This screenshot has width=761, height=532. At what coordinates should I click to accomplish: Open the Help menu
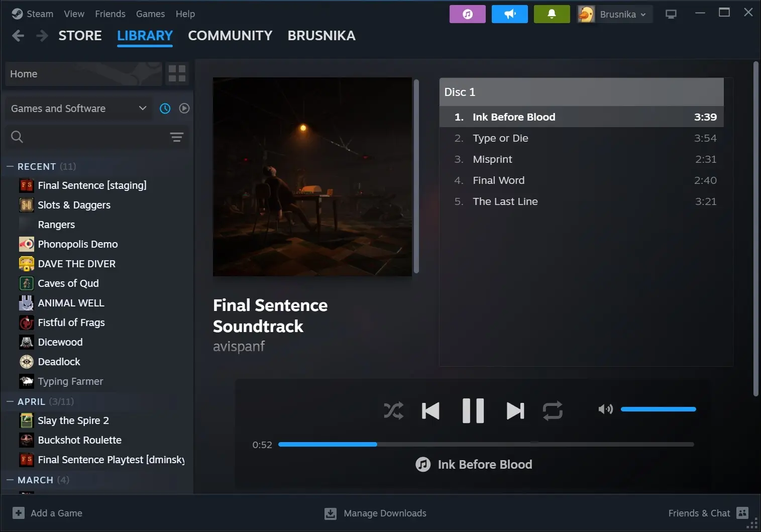(185, 14)
